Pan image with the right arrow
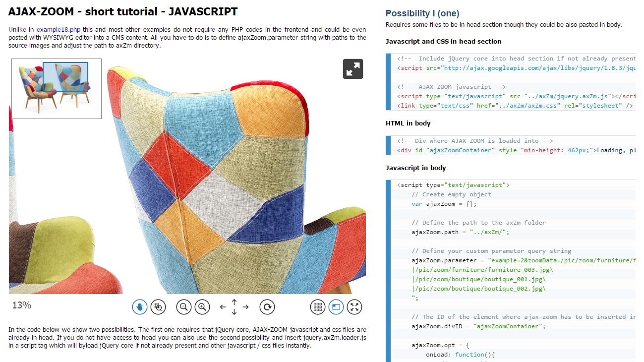This screenshot has width=644, height=362. pos(245,307)
